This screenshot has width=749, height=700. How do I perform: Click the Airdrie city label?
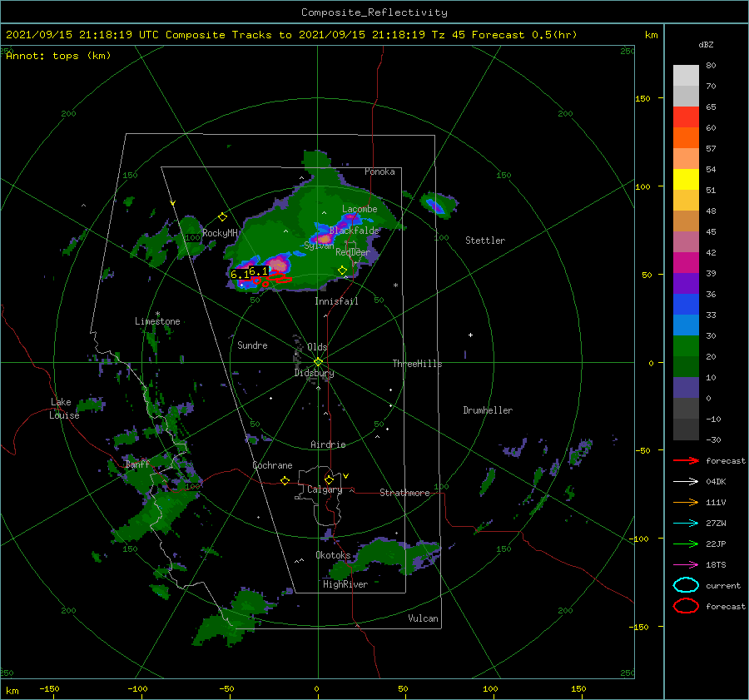point(328,444)
